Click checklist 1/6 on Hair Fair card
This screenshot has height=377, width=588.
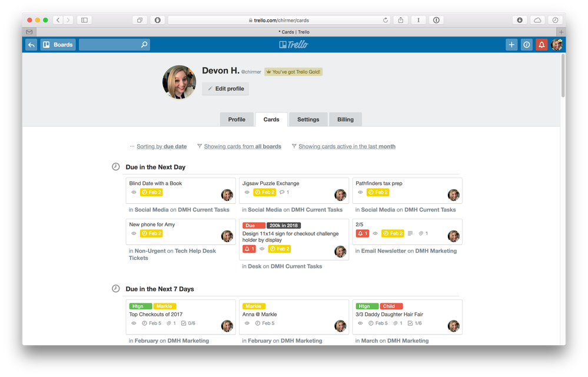coord(415,323)
